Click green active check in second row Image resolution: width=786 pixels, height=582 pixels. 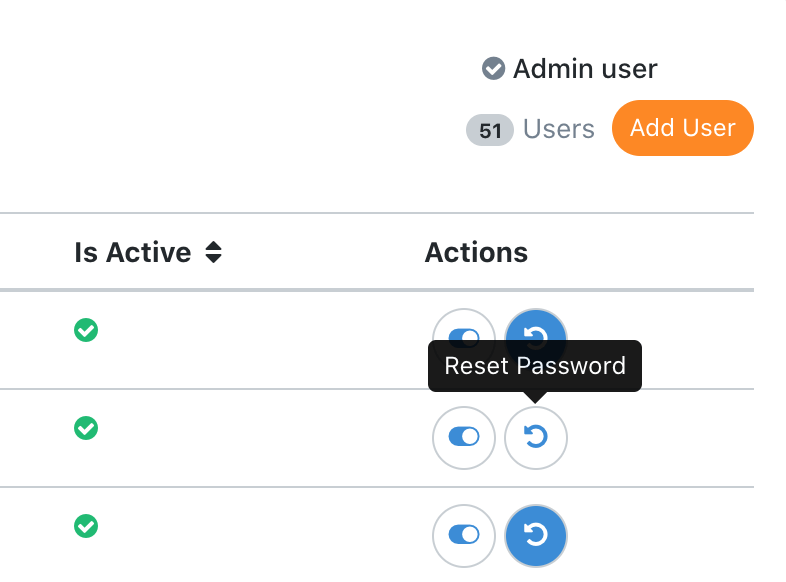pyautogui.click(x=86, y=428)
